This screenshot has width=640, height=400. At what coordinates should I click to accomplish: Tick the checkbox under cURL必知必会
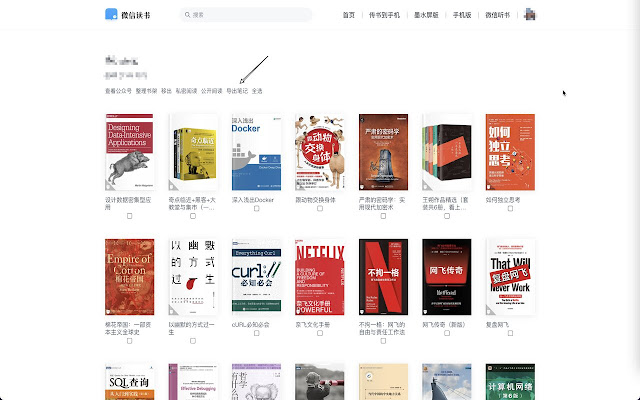click(x=256, y=333)
